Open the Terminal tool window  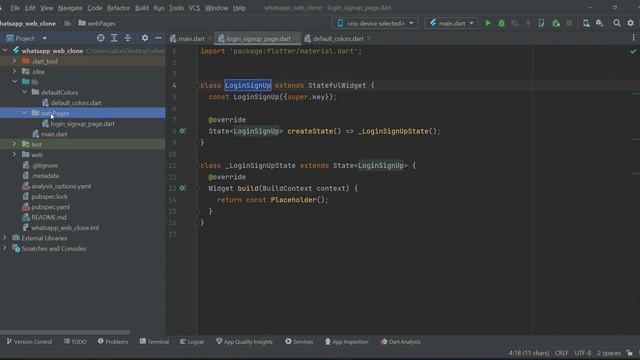tap(154, 342)
